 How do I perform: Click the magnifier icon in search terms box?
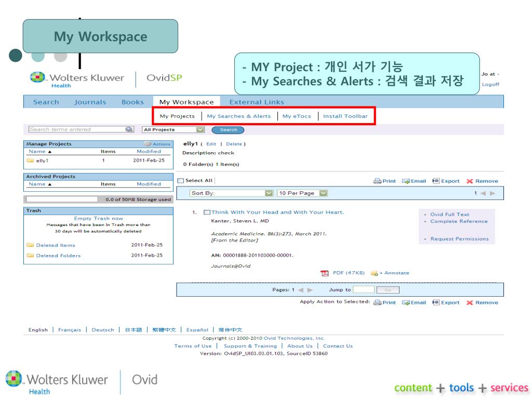(129, 129)
